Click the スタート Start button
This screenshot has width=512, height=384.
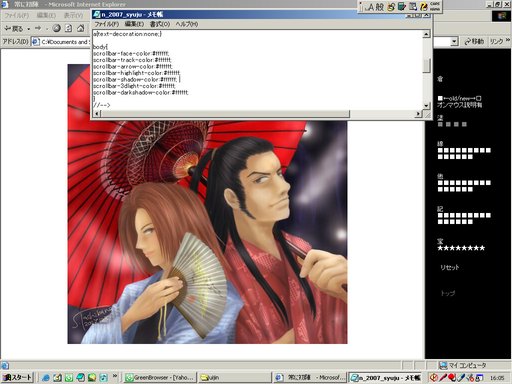pyautogui.click(x=17, y=378)
